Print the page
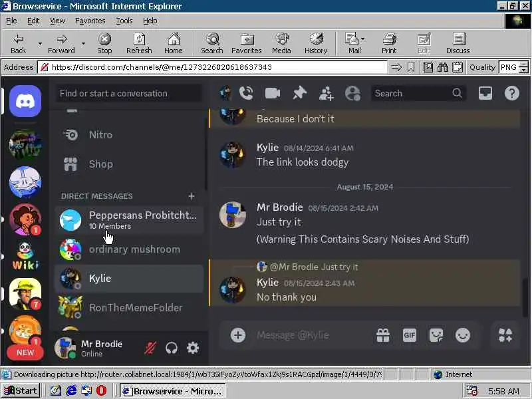 pos(389,43)
